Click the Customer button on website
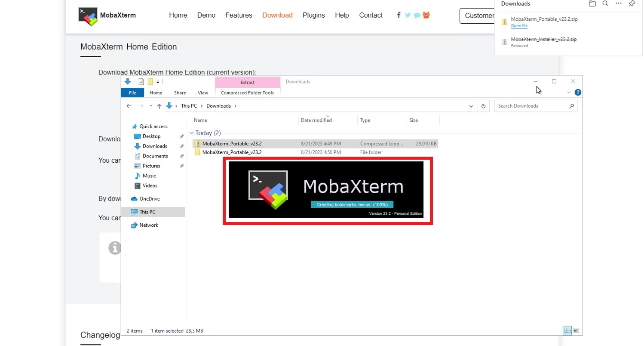The height and width of the screenshot is (346, 644). 477,15
